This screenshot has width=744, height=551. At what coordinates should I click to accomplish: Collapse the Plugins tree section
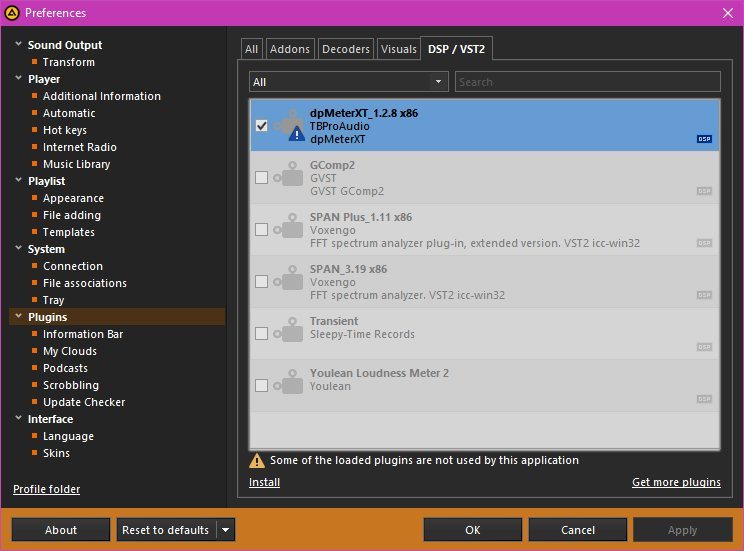pyautogui.click(x=19, y=316)
